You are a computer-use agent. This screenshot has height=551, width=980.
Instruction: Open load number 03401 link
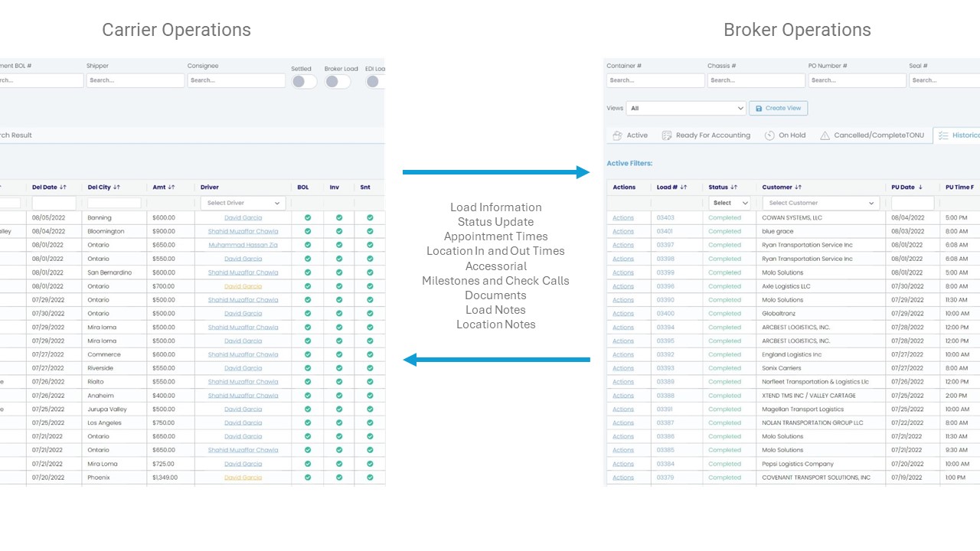665,231
